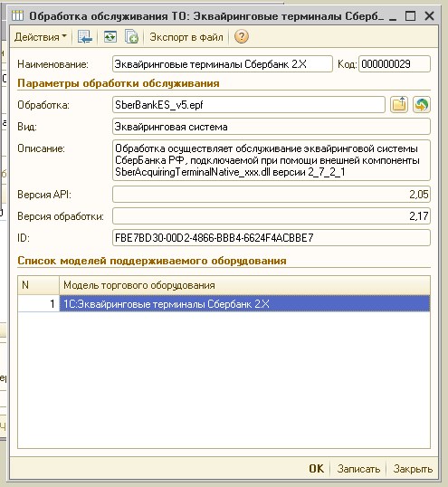Image resolution: width=448 pixels, height=487 pixels.
Task: Click Экспорт в файл button
Action: pos(186,37)
